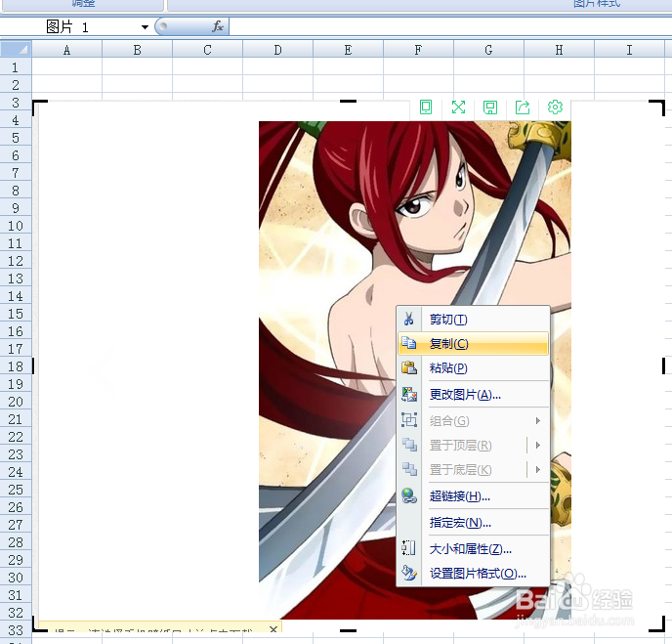Click the bottom-right corner crop handle
The width and height of the screenshot is (672, 644).
(x=657, y=624)
